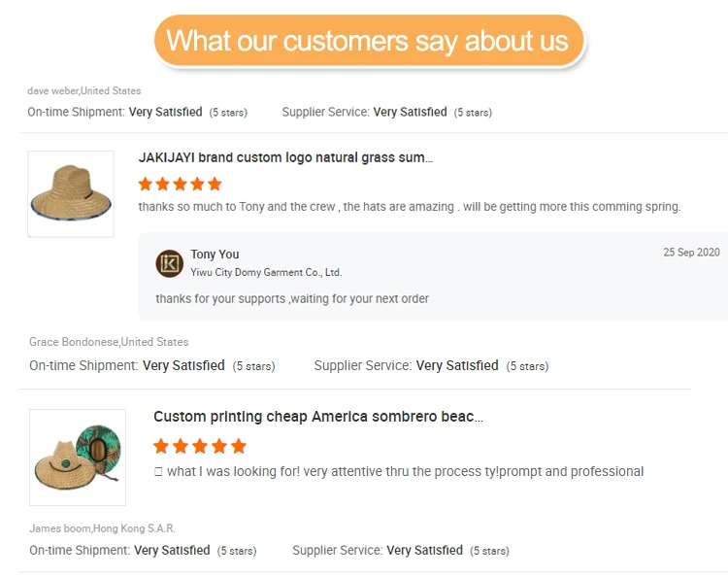This screenshot has width=728, height=578.
Task: Click dave weber's On-time Shipment Very Satisfied rating
Action: 165,113
